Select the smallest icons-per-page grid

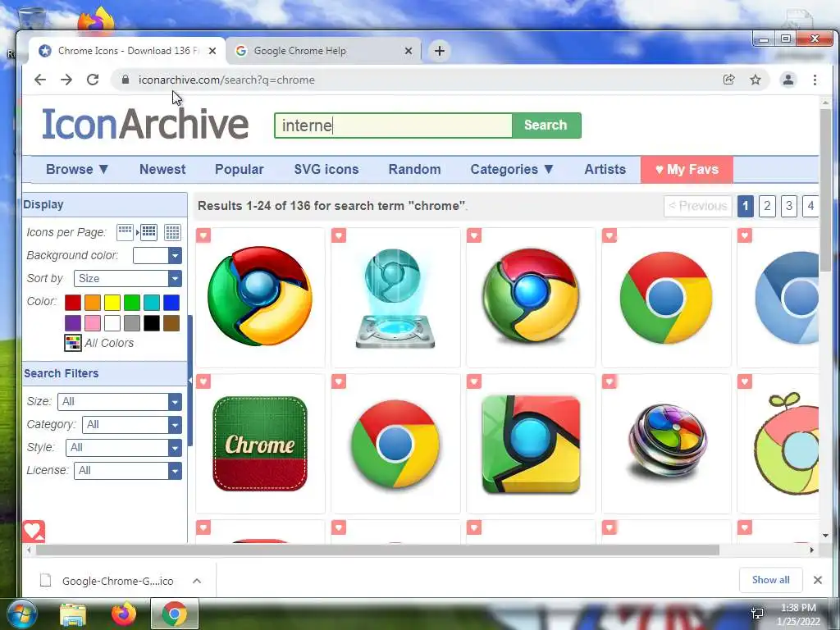[x=125, y=232]
